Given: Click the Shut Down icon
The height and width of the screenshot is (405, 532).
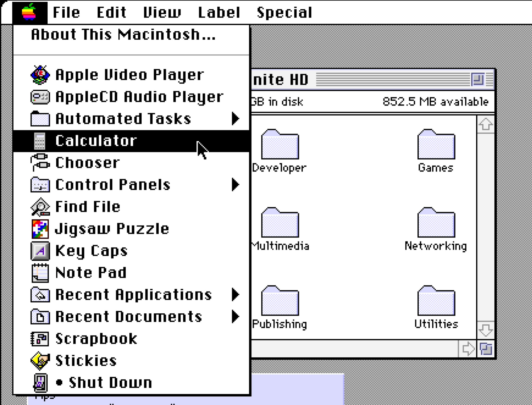Looking at the screenshot, I should [x=40, y=383].
